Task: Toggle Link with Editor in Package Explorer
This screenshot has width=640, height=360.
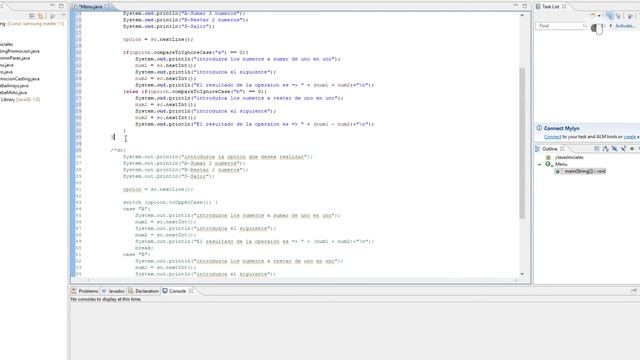Action: 41,16
